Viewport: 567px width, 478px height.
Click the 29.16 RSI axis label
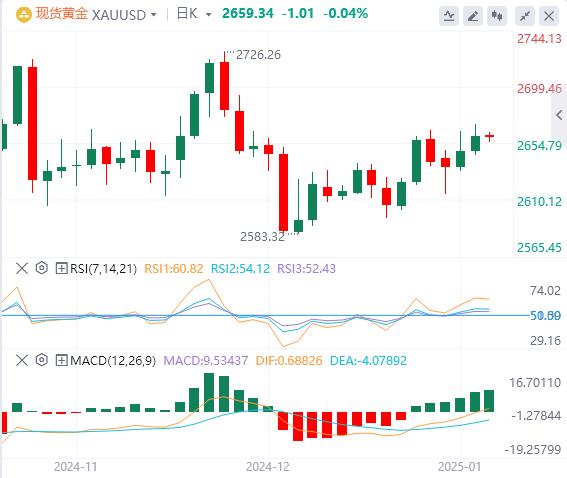point(545,341)
